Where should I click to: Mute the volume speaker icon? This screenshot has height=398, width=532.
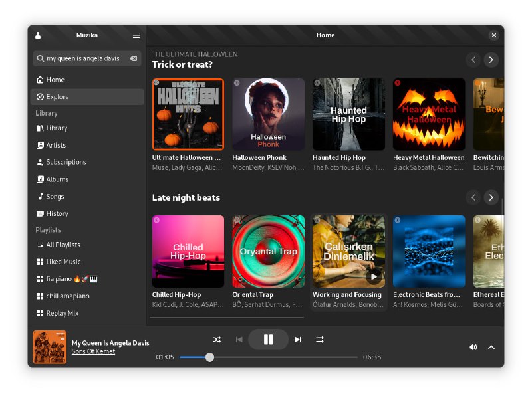click(x=473, y=347)
